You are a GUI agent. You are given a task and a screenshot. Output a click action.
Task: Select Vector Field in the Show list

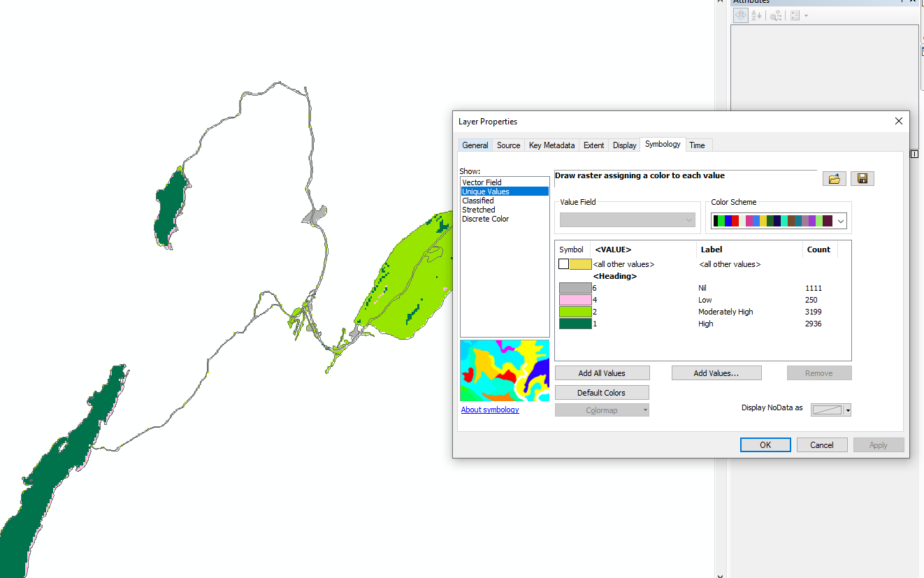[505, 182]
